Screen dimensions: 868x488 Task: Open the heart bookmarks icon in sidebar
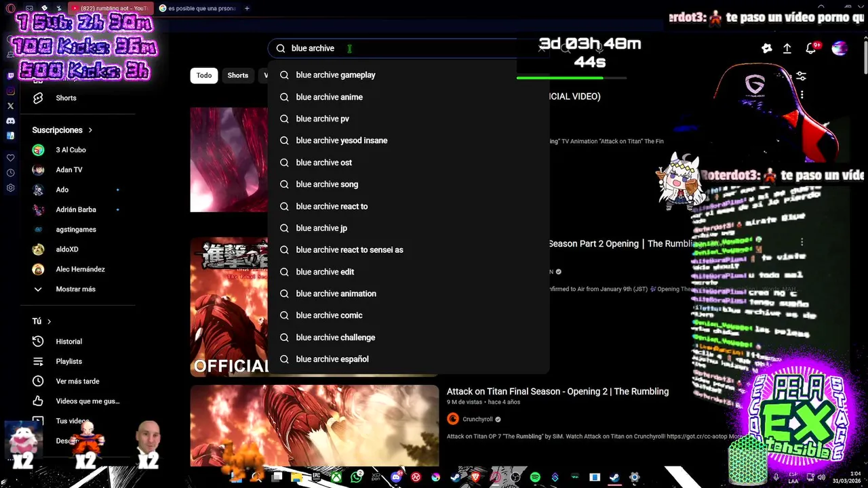pyautogui.click(x=10, y=158)
